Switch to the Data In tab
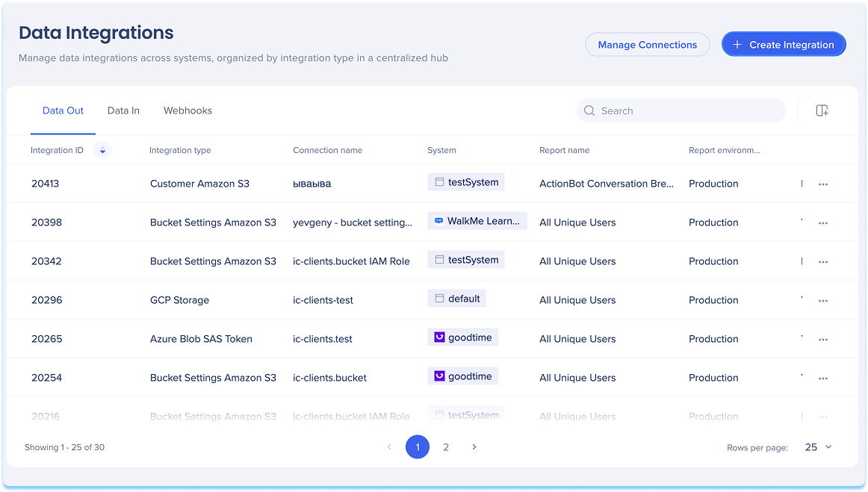The height and width of the screenshot is (492, 868). [123, 110]
